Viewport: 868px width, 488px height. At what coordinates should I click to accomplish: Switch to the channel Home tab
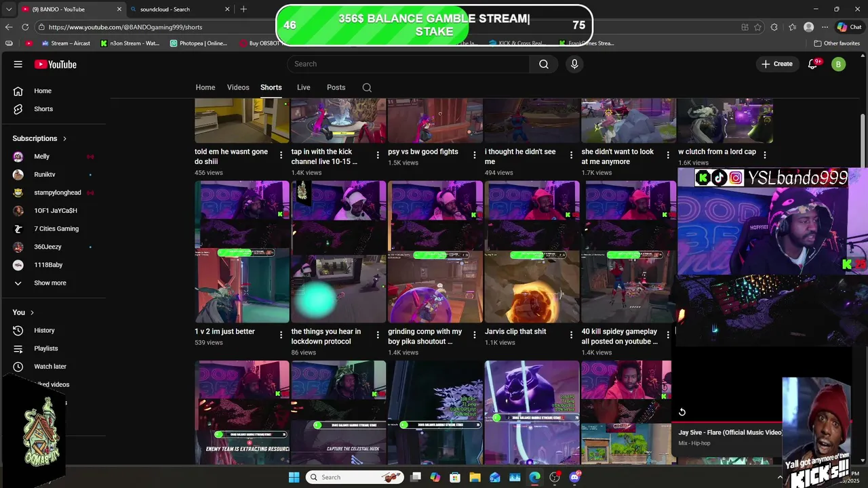click(x=205, y=87)
